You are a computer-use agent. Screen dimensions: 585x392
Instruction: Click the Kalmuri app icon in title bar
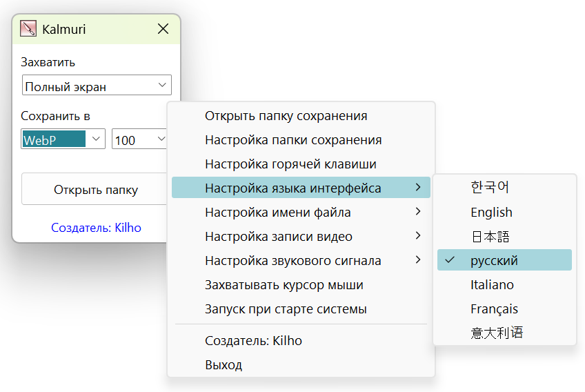28,28
